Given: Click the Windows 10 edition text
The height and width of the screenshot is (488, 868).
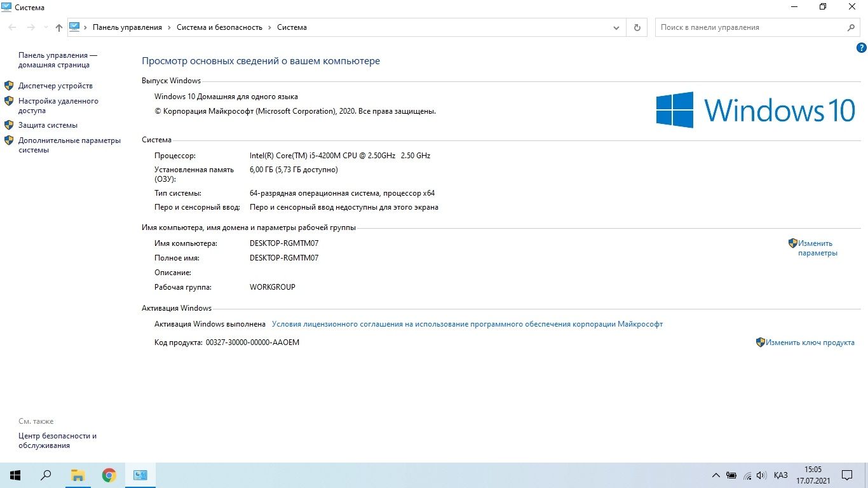Looking at the screenshot, I should [x=226, y=97].
